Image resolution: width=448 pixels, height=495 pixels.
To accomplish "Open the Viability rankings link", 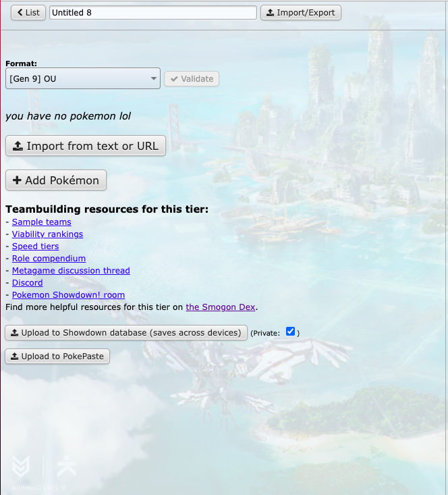I will 48,234.
